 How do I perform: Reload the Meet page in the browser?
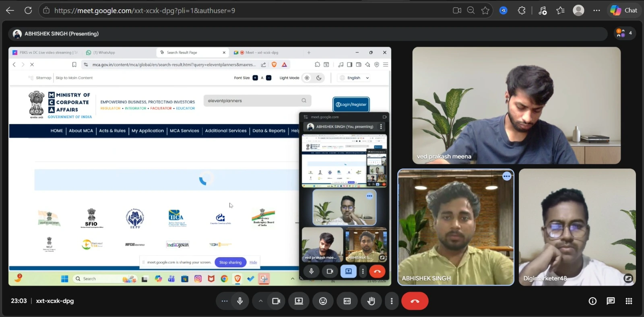pos(28,10)
